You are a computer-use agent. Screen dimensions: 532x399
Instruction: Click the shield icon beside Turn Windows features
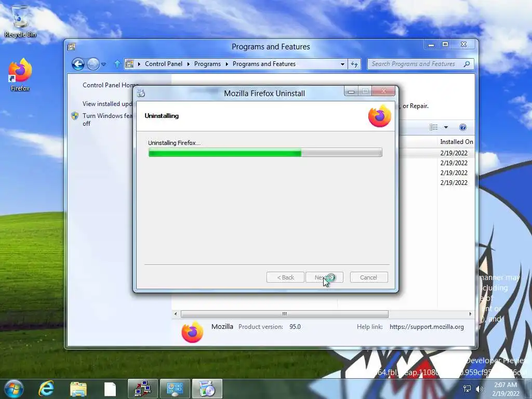(75, 116)
